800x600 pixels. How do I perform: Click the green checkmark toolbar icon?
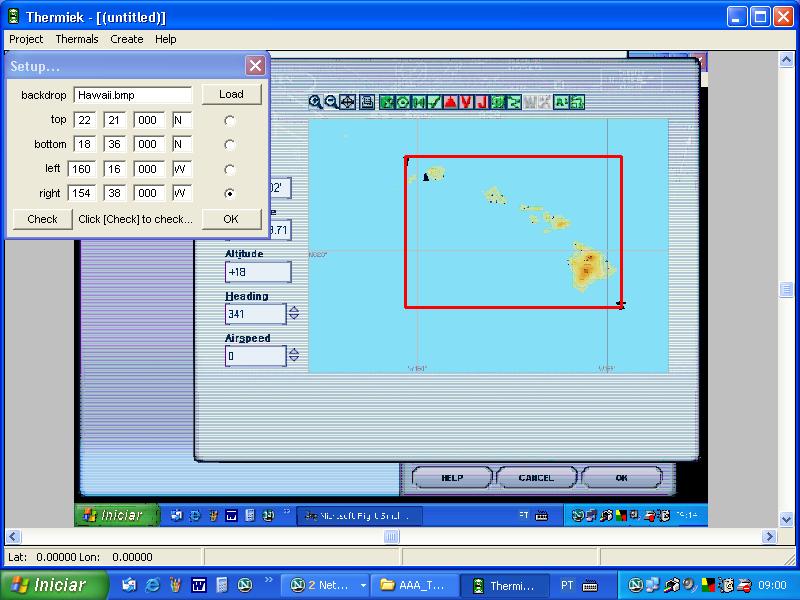435,101
